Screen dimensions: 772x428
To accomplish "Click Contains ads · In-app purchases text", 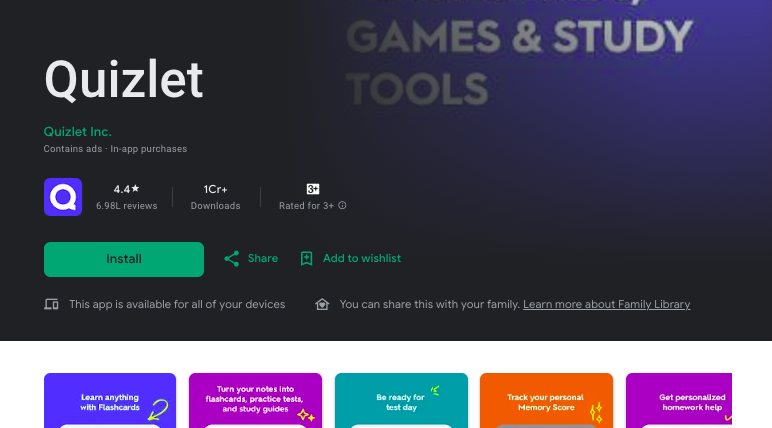I will coord(115,149).
